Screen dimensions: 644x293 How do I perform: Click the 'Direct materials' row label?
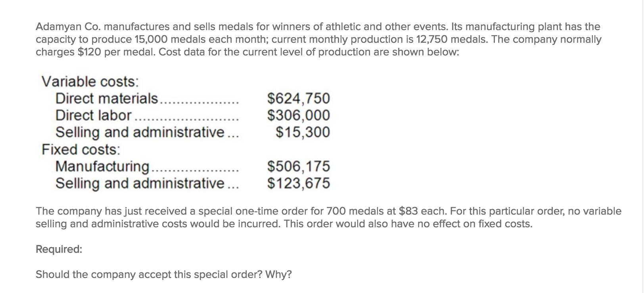pyautogui.click(x=107, y=98)
